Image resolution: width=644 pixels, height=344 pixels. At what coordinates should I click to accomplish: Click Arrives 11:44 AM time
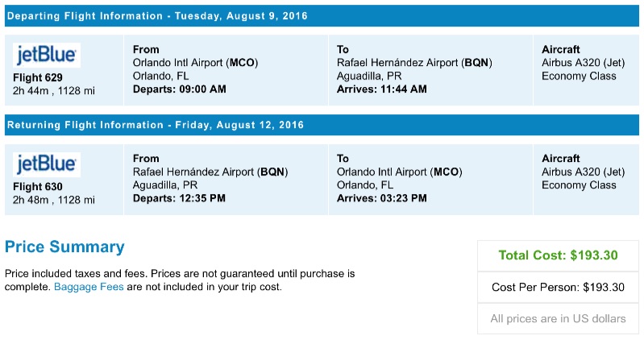[382, 89]
